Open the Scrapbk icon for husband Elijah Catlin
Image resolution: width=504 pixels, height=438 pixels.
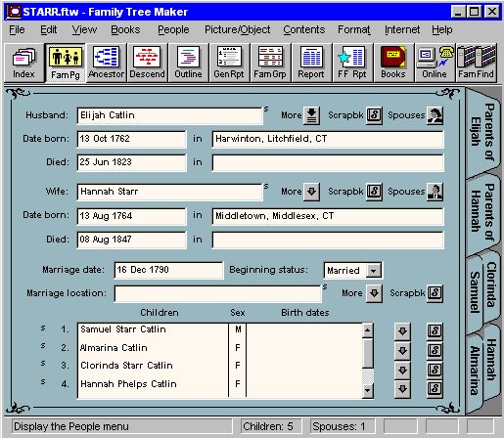[374, 115]
